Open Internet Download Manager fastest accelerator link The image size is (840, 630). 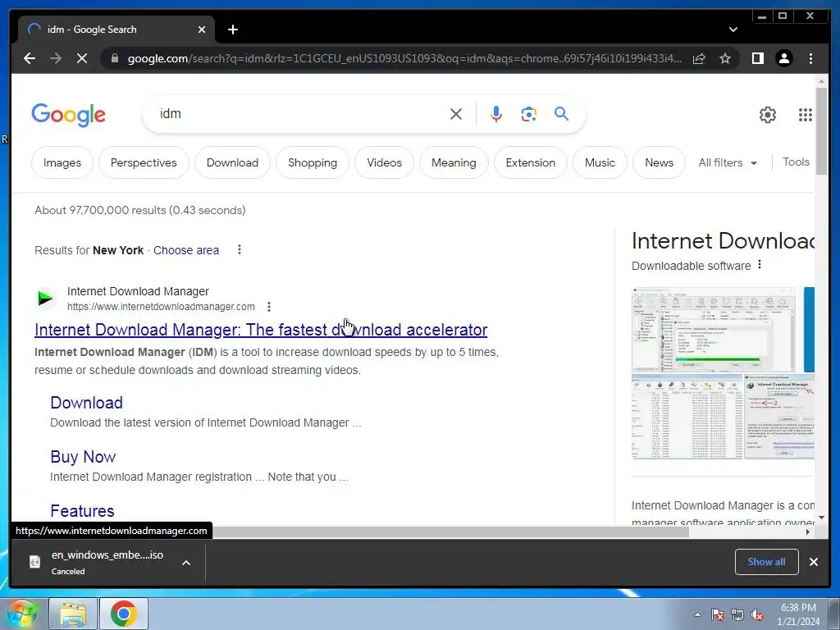261,330
